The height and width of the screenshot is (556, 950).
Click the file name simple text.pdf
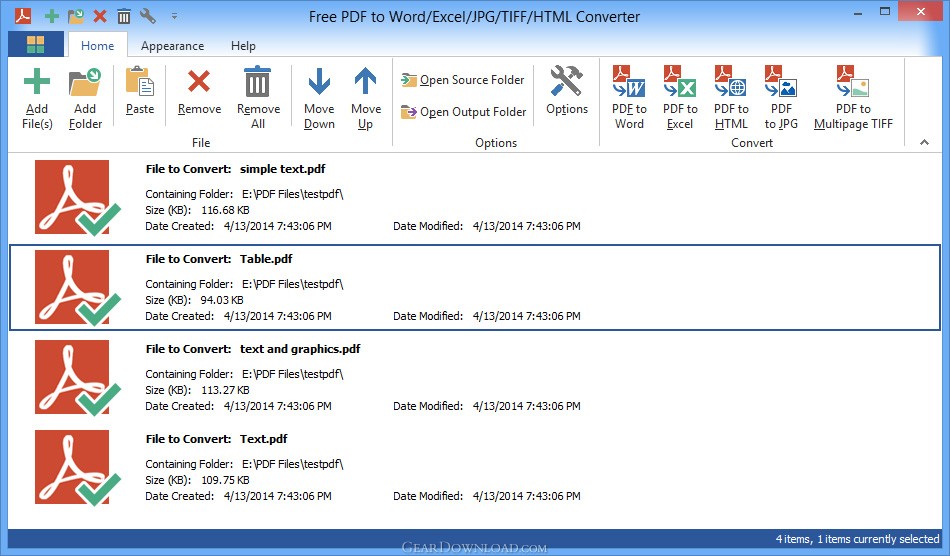282,169
